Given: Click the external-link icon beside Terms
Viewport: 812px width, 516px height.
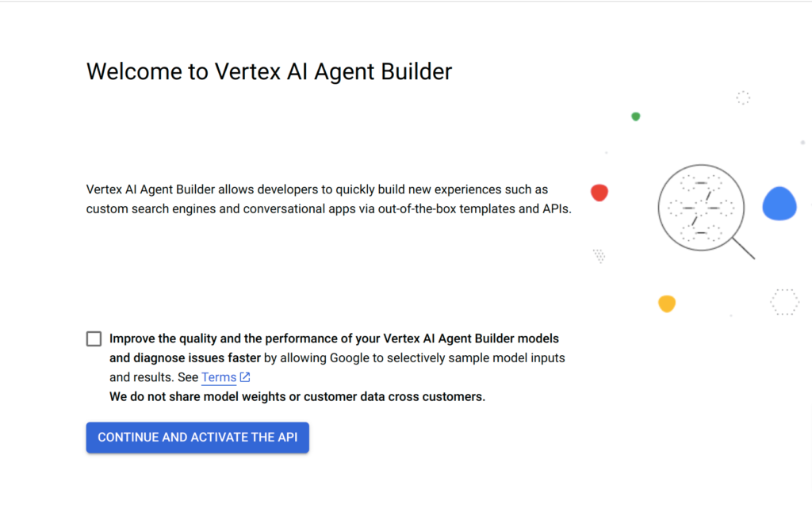Looking at the screenshot, I should tap(243, 376).
